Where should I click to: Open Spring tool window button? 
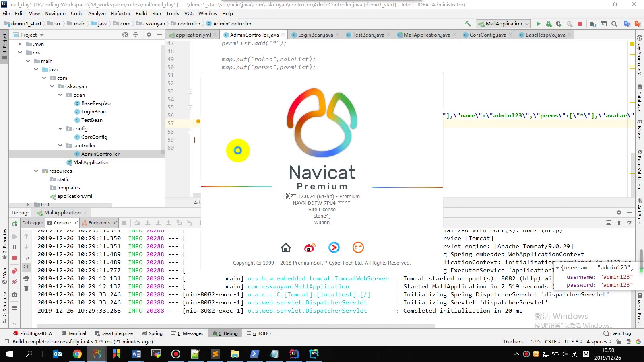[x=153, y=333]
